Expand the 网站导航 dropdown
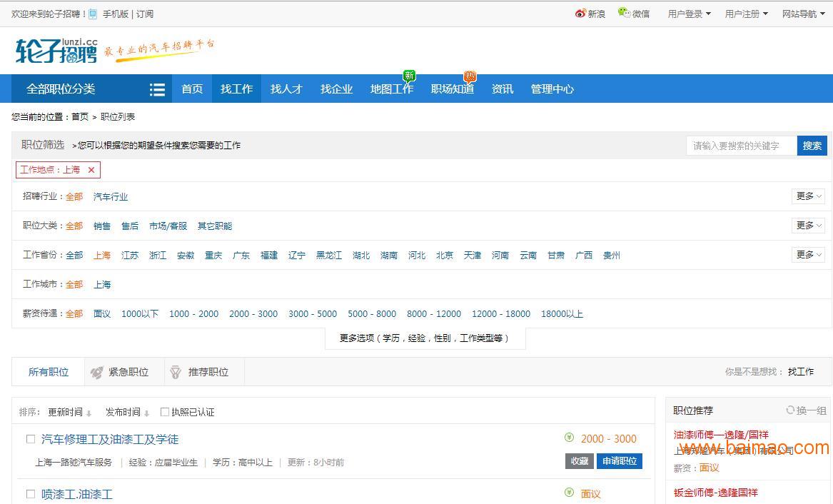Viewport: 833px width, 504px height. tap(803, 14)
